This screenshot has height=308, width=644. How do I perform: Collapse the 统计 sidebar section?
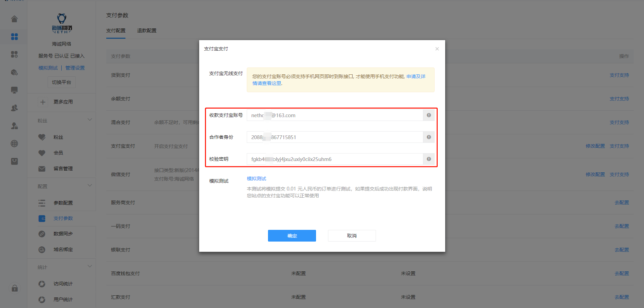click(x=90, y=266)
